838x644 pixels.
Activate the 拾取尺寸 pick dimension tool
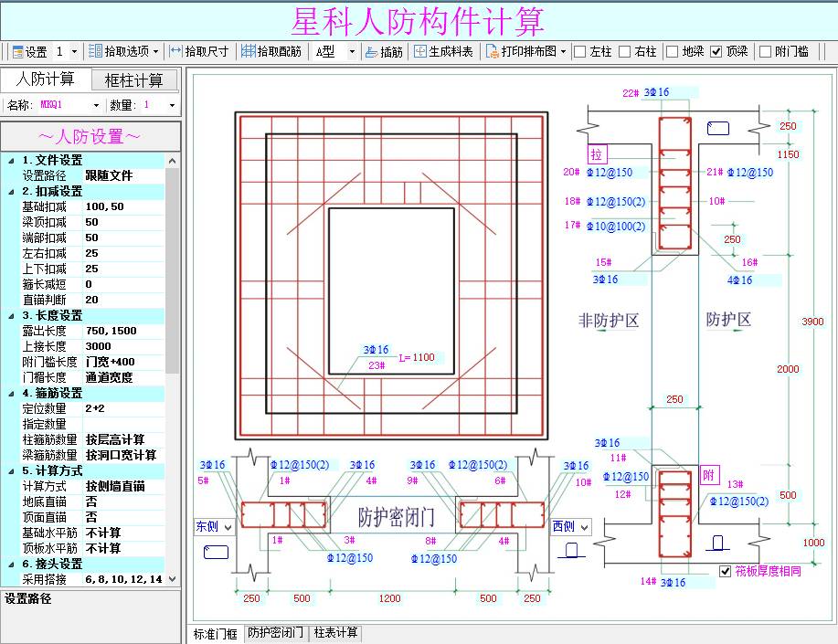(x=199, y=51)
